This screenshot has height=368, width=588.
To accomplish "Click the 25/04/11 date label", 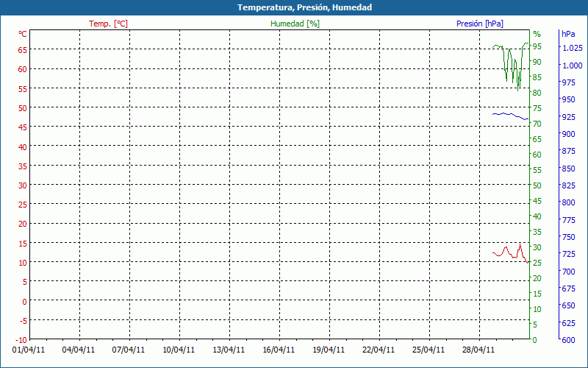I will (x=429, y=350).
